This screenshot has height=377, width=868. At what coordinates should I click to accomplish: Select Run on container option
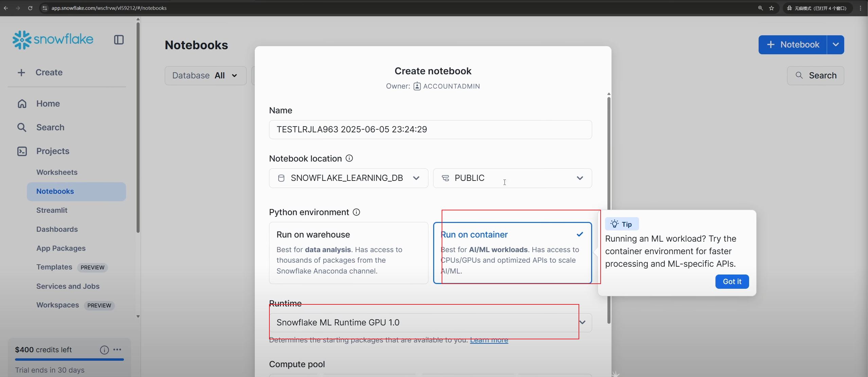(513, 253)
